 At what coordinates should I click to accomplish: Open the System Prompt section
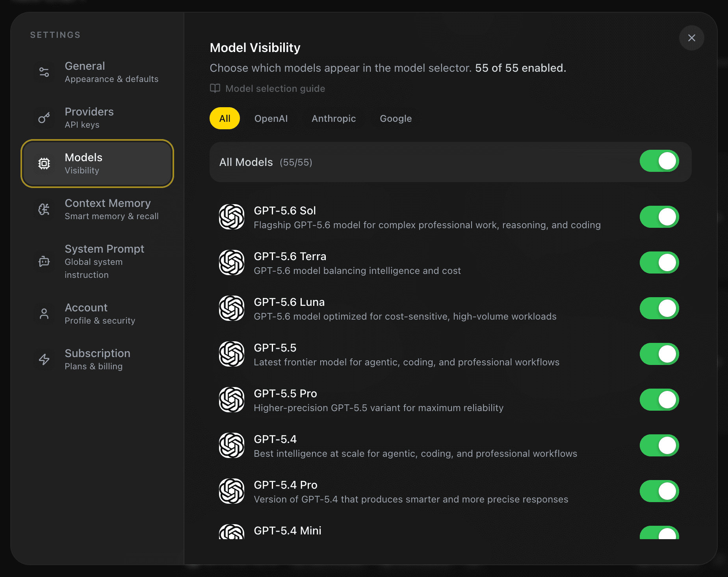[x=97, y=261]
